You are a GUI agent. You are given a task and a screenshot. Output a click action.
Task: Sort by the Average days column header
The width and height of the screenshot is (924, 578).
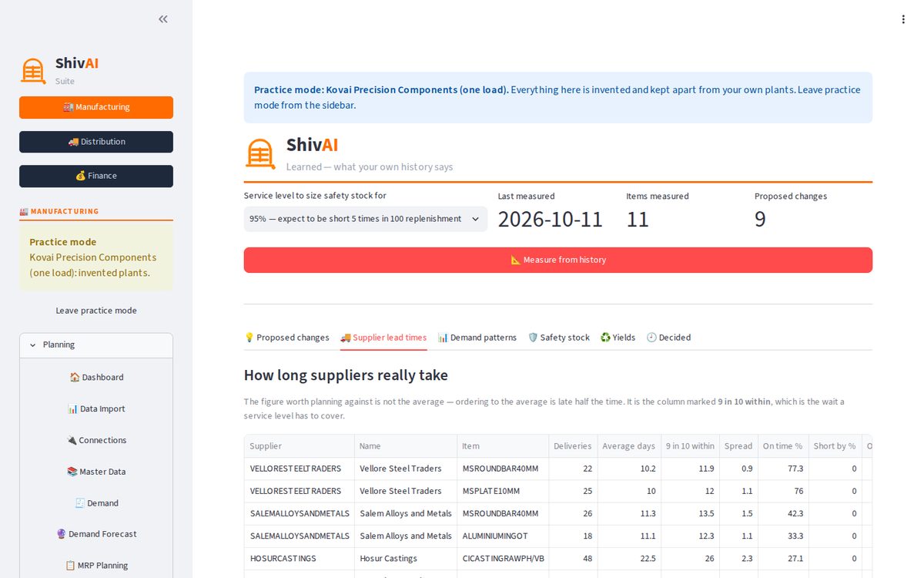629,446
